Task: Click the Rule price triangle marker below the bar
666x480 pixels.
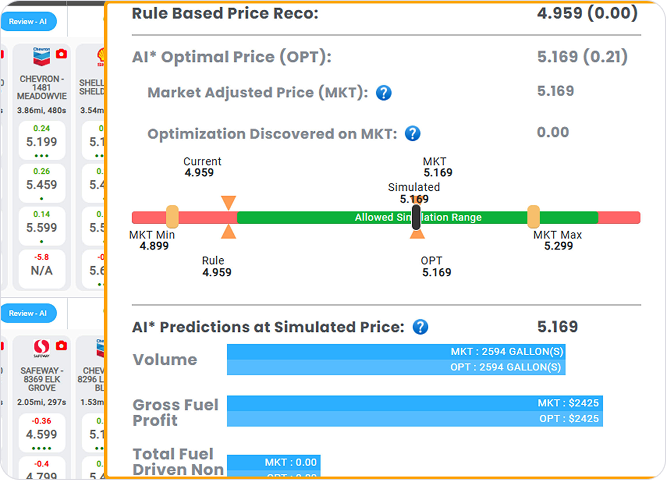Action: click(229, 232)
